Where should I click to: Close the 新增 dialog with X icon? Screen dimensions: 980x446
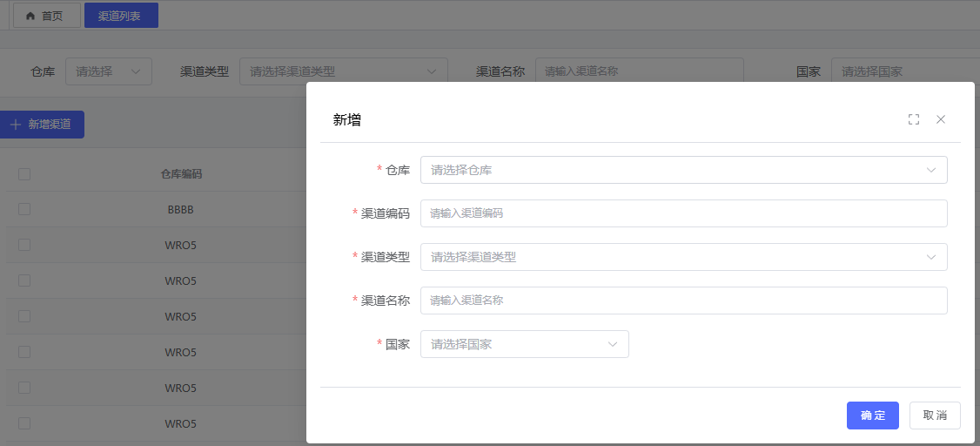tap(941, 119)
